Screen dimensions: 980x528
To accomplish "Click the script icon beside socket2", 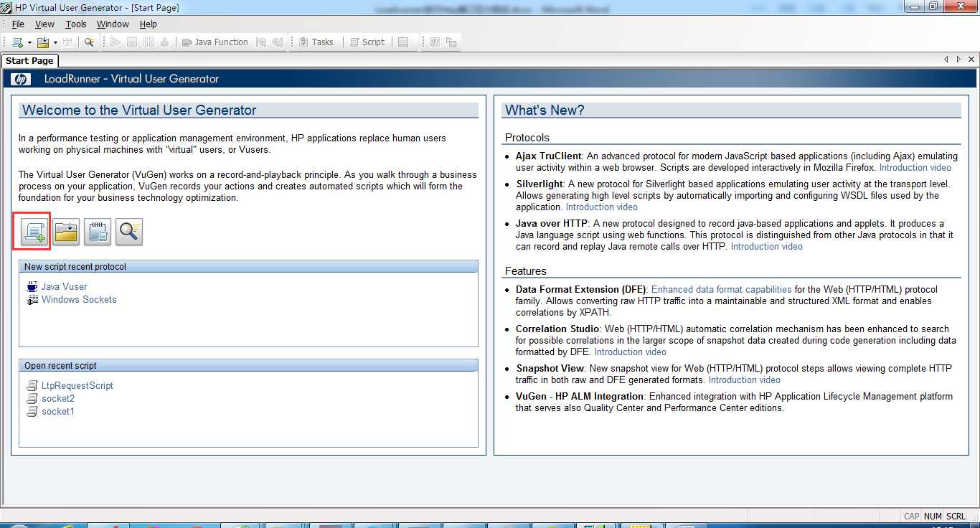I will (x=32, y=398).
